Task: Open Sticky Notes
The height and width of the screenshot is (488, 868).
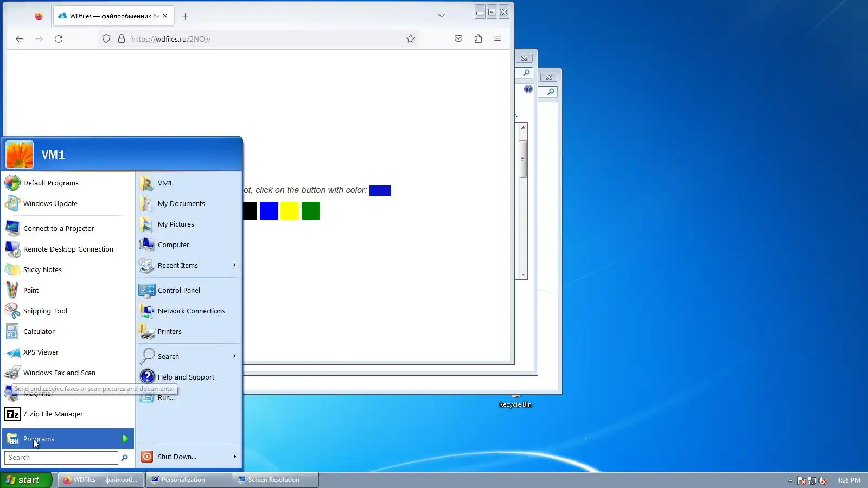Action: click(68, 269)
